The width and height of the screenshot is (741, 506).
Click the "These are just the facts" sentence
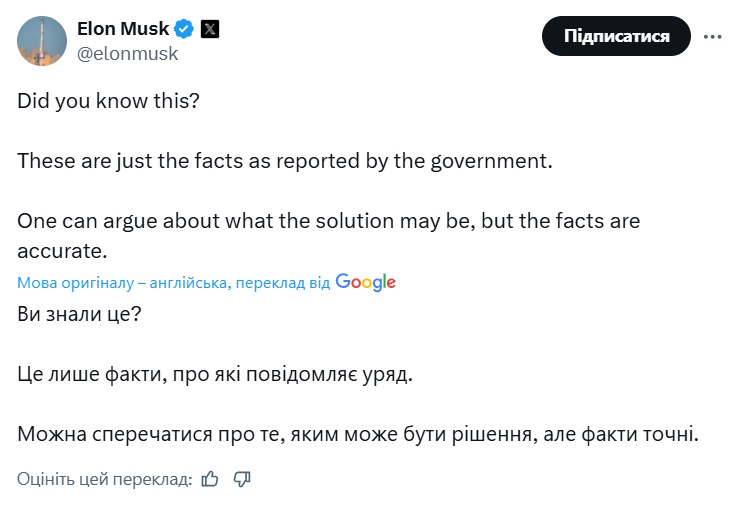click(284, 160)
